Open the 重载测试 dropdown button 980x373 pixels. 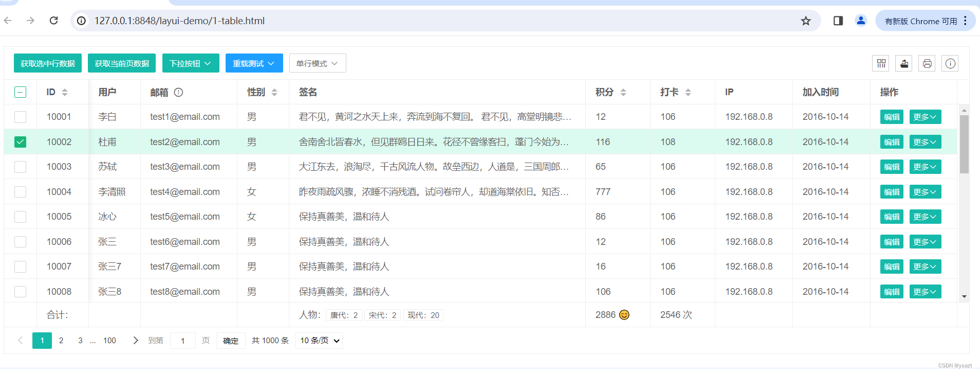coord(254,63)
